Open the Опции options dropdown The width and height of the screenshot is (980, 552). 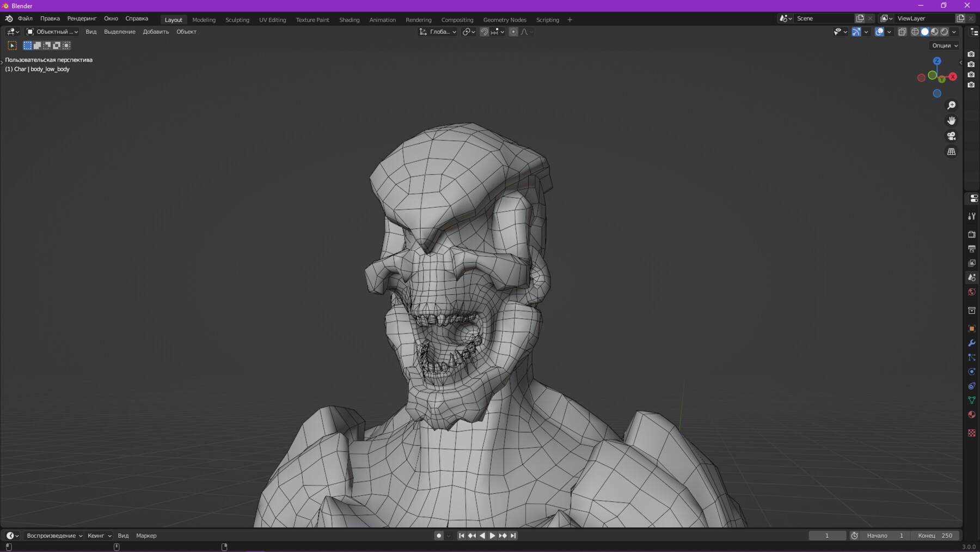coord(945,46)
